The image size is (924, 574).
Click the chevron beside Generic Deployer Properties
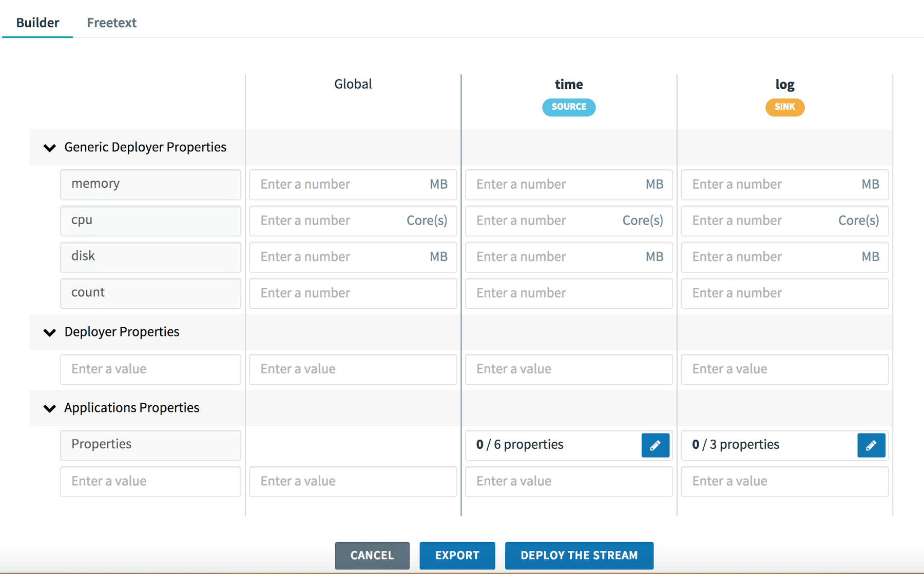(49, 148)
